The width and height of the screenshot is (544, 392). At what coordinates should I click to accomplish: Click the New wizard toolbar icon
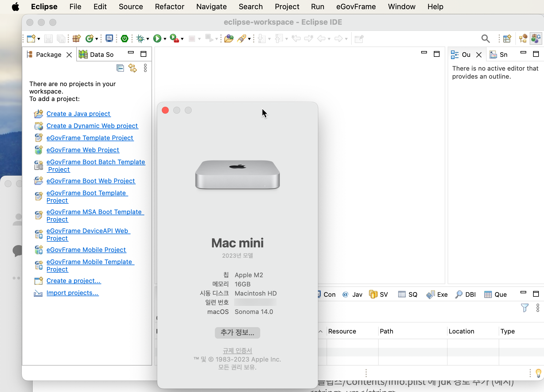[x=31, y=38]
